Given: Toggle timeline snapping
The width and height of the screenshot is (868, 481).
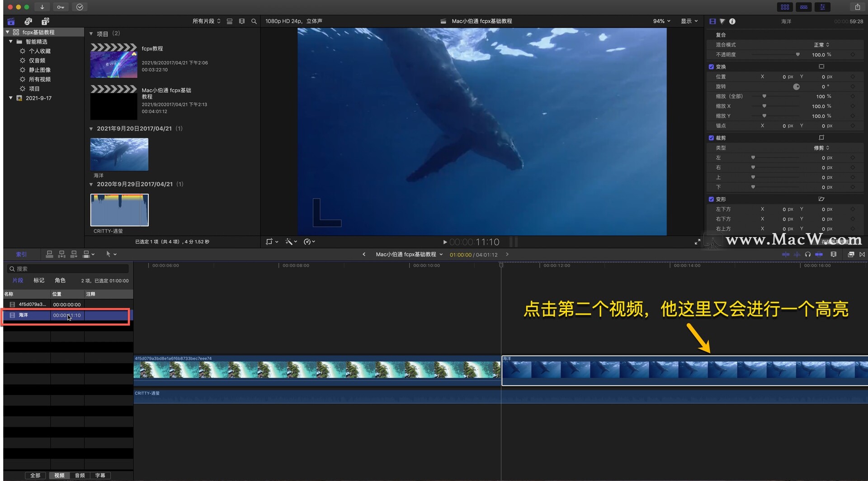Looking at the screenshot, I should click(819, 254).
